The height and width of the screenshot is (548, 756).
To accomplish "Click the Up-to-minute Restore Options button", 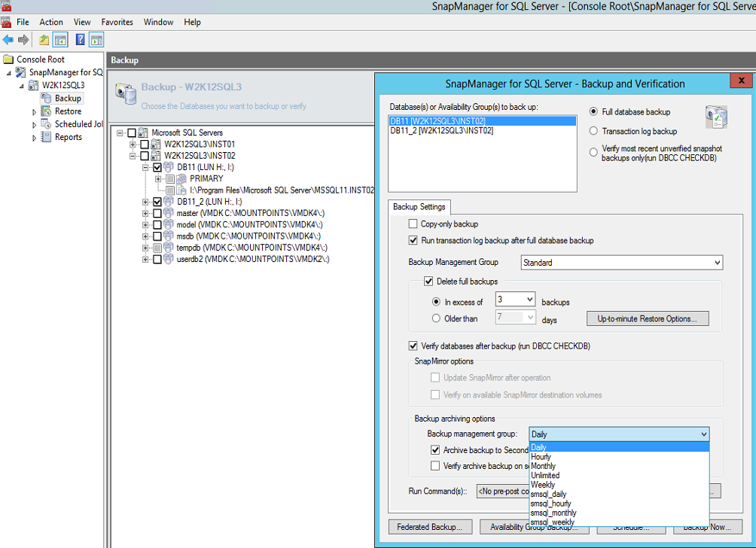I will pyautogui.click(x=647, y=318).
